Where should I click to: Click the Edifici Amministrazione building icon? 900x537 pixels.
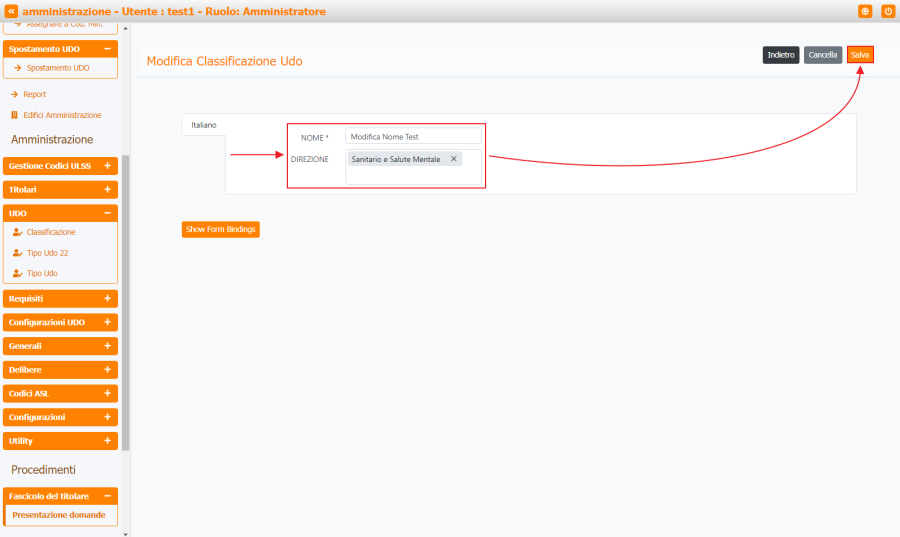[14, 115]
